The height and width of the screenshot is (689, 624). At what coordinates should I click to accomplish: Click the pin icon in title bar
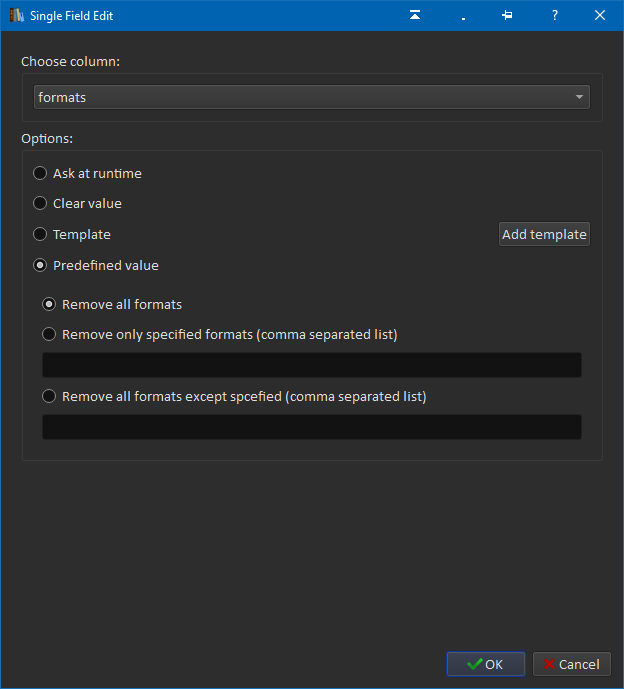tap(507, 15)
